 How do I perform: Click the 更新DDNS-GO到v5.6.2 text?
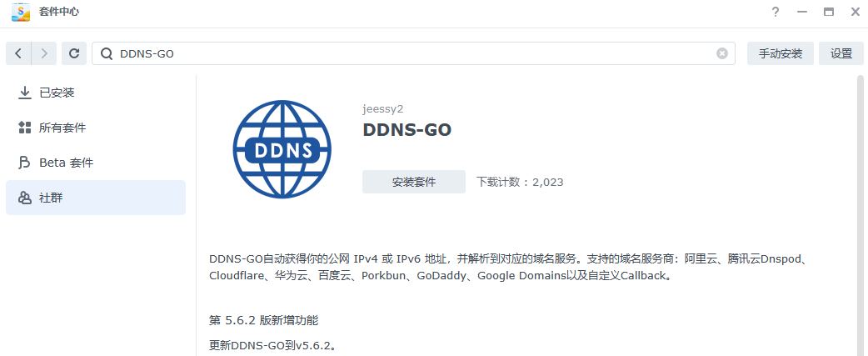(x=273, y=346)
